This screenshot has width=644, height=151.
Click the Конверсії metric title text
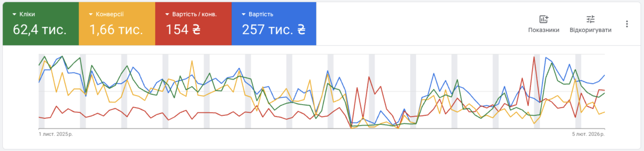110,14
